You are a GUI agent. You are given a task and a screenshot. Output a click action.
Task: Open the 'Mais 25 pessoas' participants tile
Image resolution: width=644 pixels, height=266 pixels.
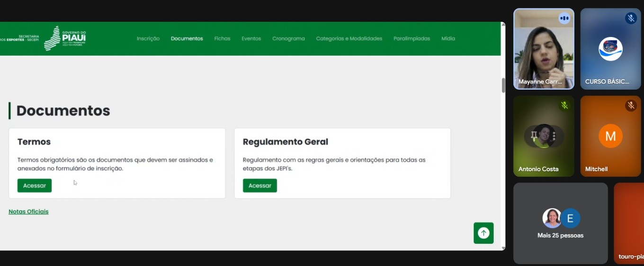(x=560, y=223)
